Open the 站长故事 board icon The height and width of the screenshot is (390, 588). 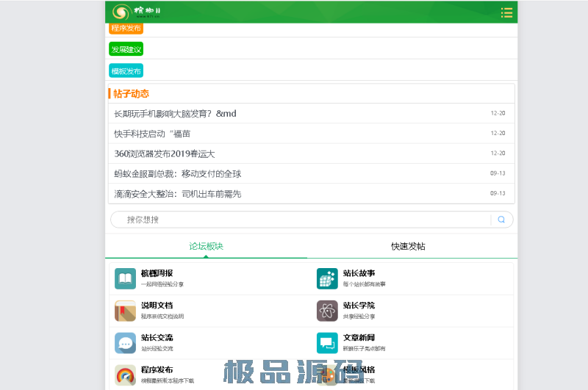(327, 278)
